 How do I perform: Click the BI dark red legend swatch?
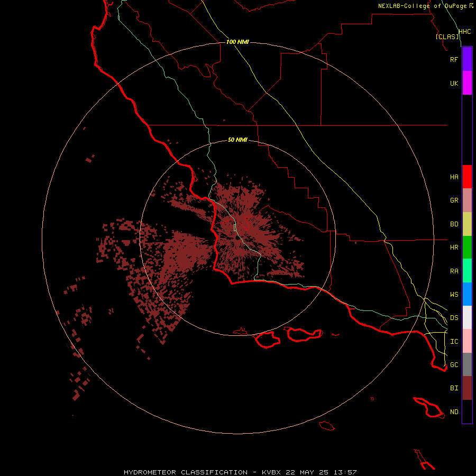[467, 388]
